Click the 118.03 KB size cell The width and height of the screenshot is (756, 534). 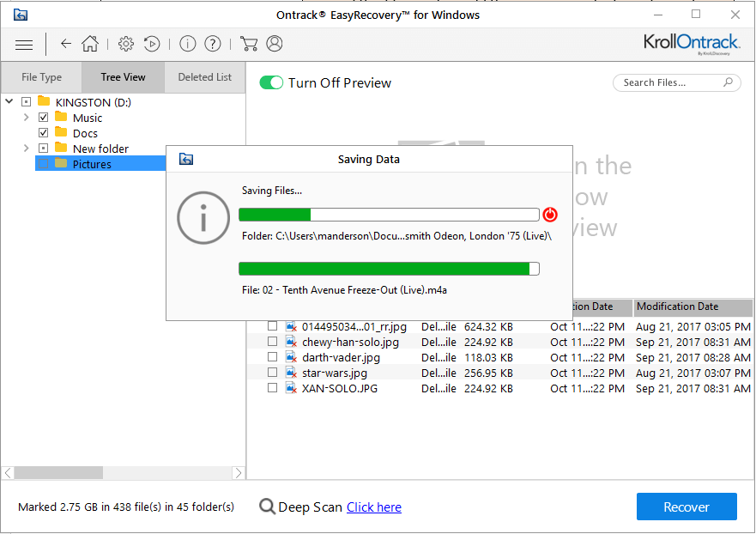click(x=488, y=357)
